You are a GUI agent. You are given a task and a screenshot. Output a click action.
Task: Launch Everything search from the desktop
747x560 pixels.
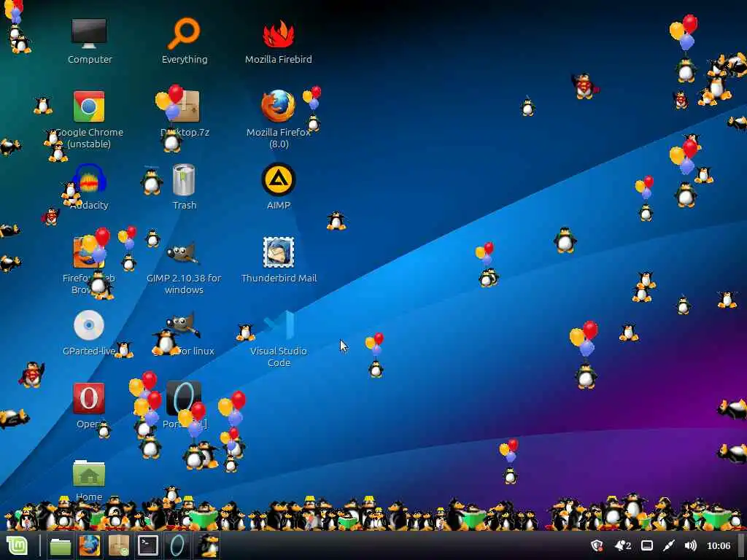pos(184,34)
